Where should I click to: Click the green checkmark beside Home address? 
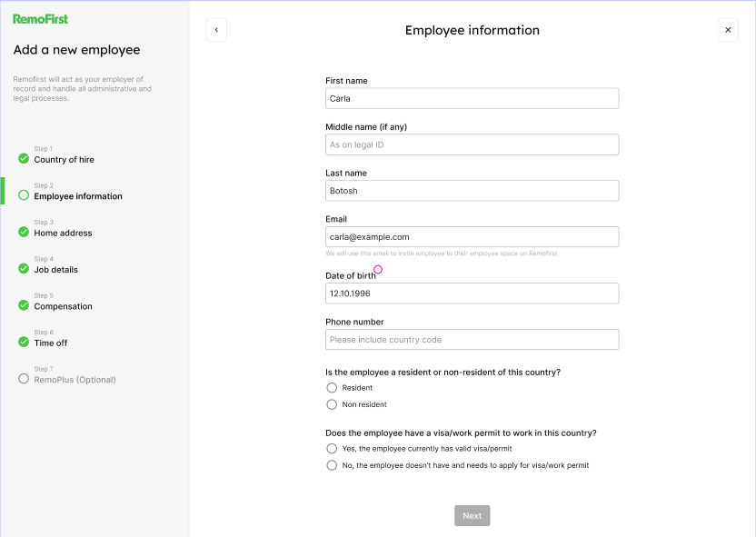click(24, 232)
